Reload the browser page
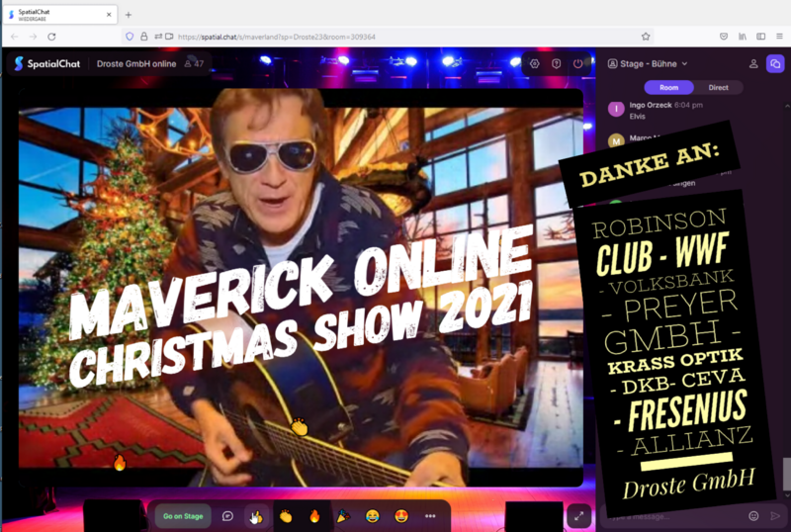Screen dimensions: 791x532 pyautogui.click(x=51, y=37)
